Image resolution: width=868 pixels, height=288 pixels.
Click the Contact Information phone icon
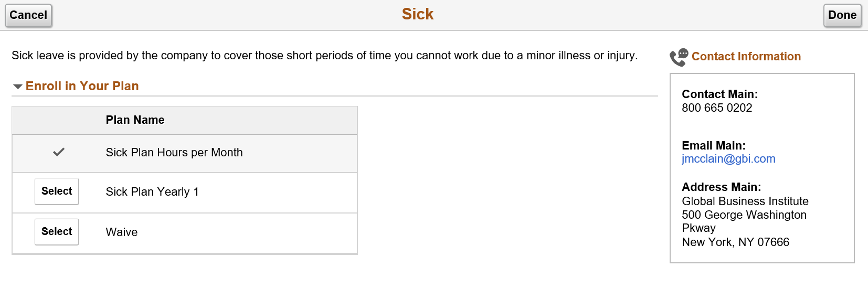coord(679,57)
